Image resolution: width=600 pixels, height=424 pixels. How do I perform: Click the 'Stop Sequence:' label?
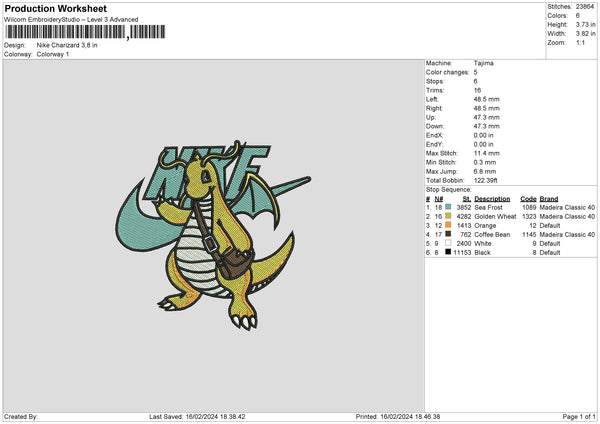(x=448, y=190)
